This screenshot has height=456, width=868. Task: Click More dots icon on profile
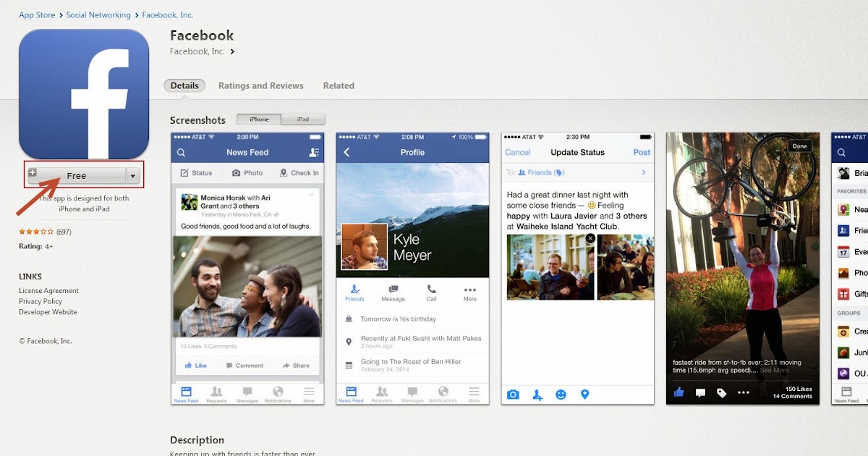[x=470, y=289]
